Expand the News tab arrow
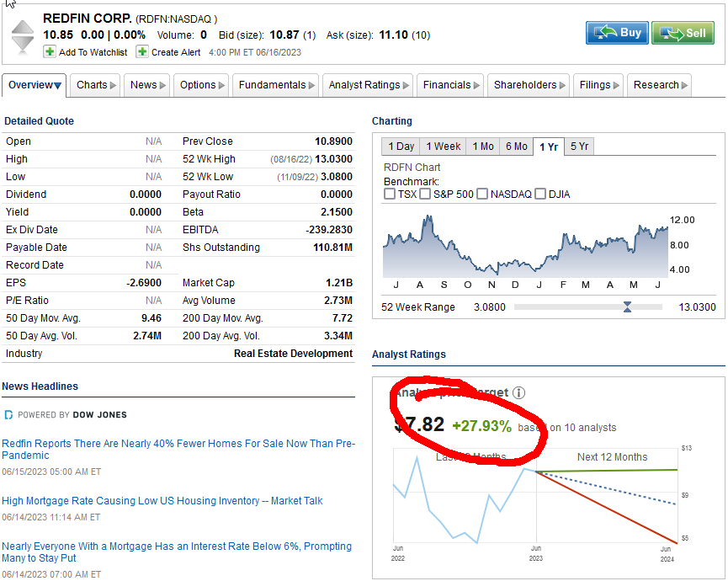Screen dimensions: 728x581 [x=162, y=85]
